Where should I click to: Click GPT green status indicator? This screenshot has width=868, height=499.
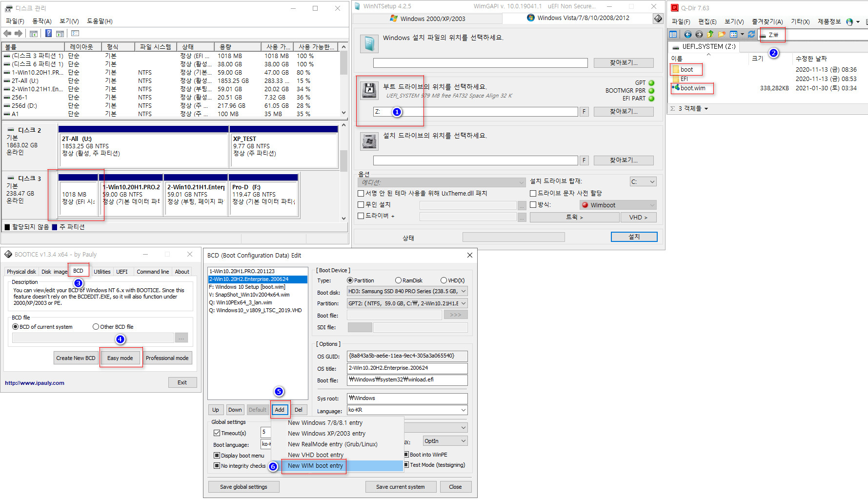[651, 83]
